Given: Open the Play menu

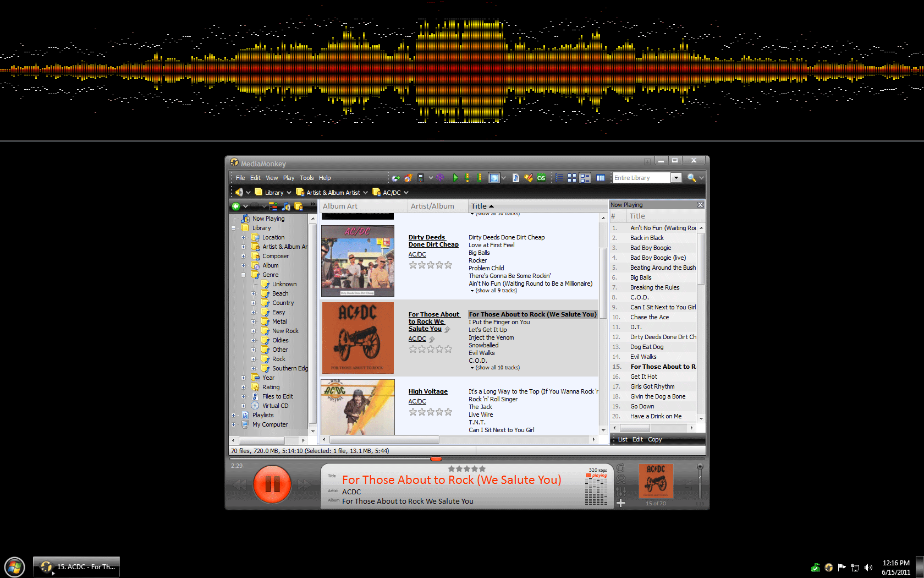Looking at the screenshot, I should (x=289, y=178).
